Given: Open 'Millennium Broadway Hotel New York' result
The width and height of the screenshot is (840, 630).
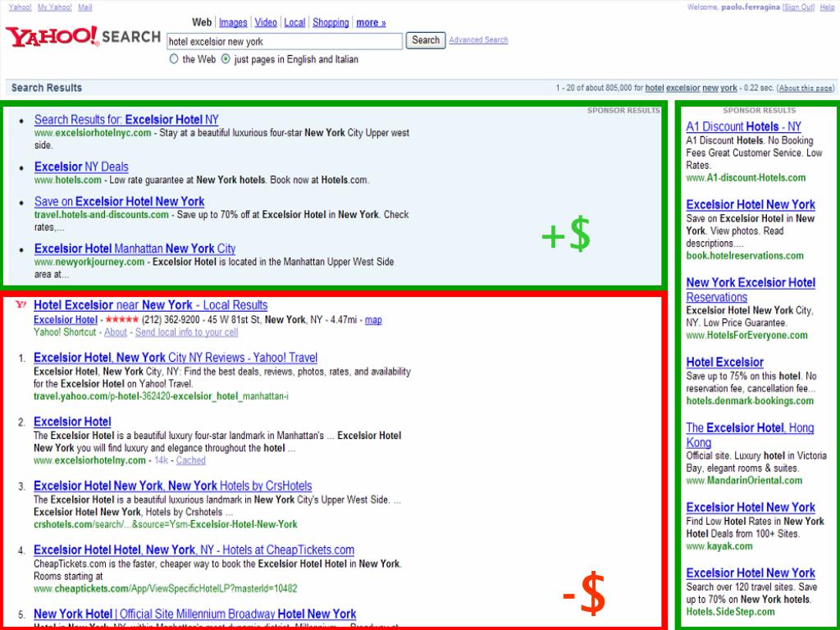Looking at the screenshot, I should 195,614.
